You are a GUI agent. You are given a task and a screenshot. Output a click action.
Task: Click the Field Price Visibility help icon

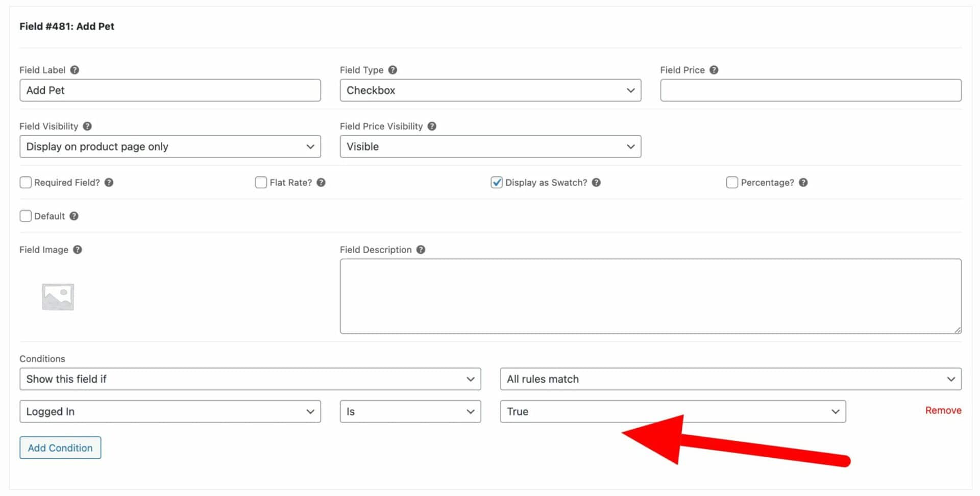point(432,126)
